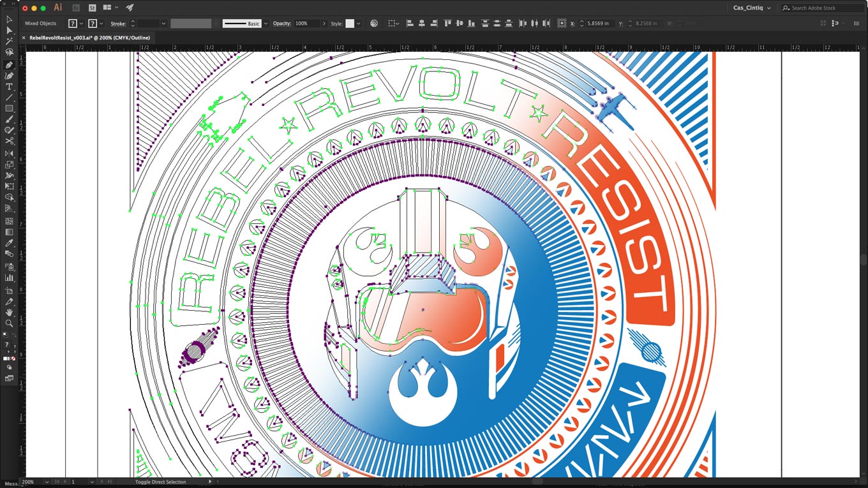Image resolution: width=868 pixels, height=488 pixels.
Task: Select the Zoom tool
Action: coord(9,323)
